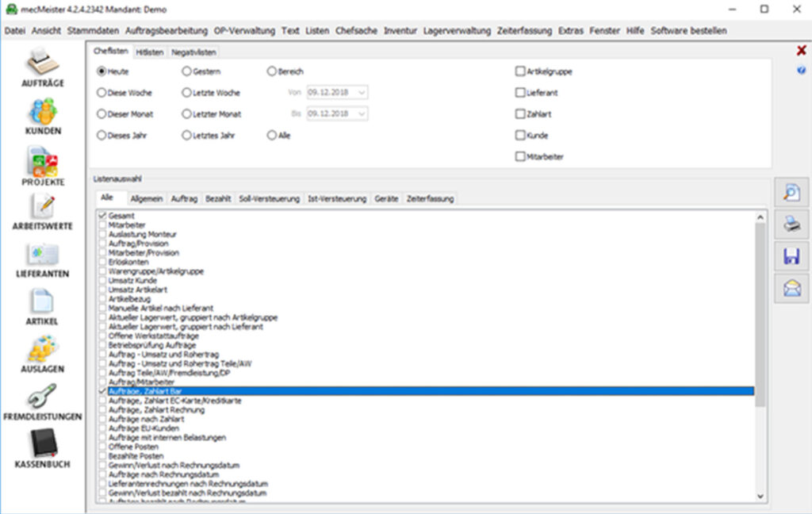
Task: Enable the Artikelgruppe checkbox
Action: pyautogui.click(x=520, y=71)
